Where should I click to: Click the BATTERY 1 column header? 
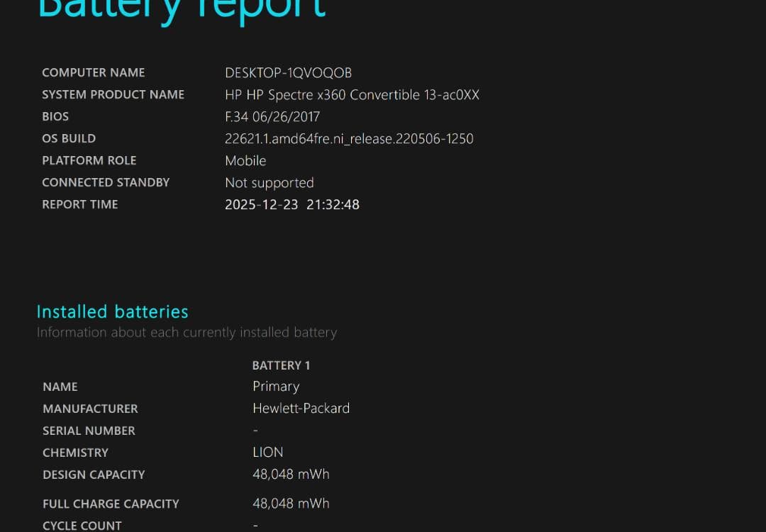pos(281,365)
